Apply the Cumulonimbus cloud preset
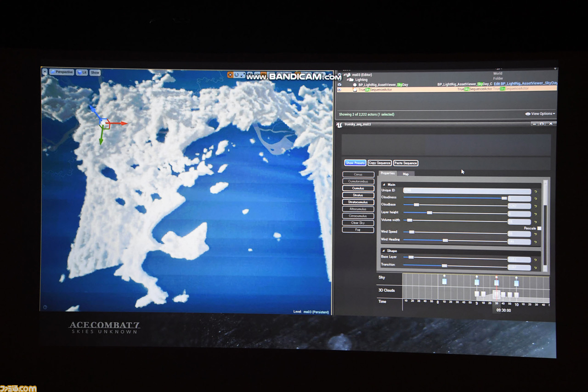The width and height of the screenshot is (588, 392). coord(358,182)
